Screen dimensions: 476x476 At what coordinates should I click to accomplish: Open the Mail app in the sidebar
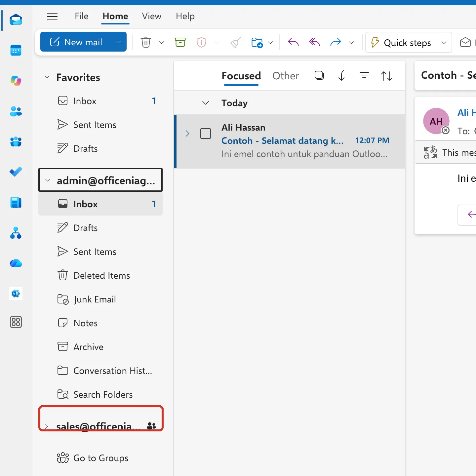(x=16, y=20)
